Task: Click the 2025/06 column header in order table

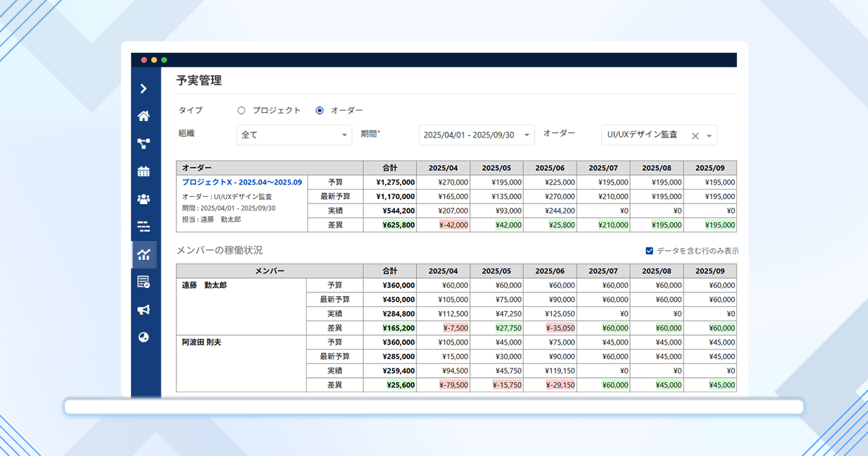Action: tap(550, 168)
